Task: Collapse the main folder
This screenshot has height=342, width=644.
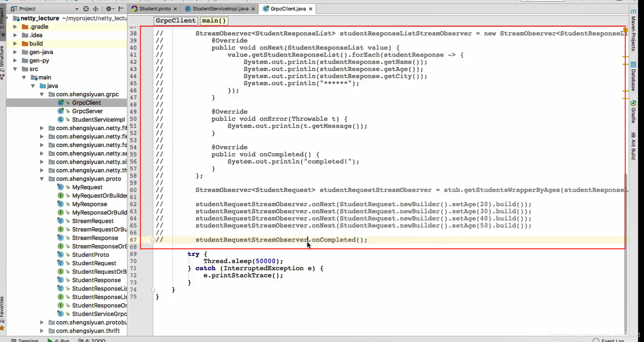Action: click(x=24, y=77)
